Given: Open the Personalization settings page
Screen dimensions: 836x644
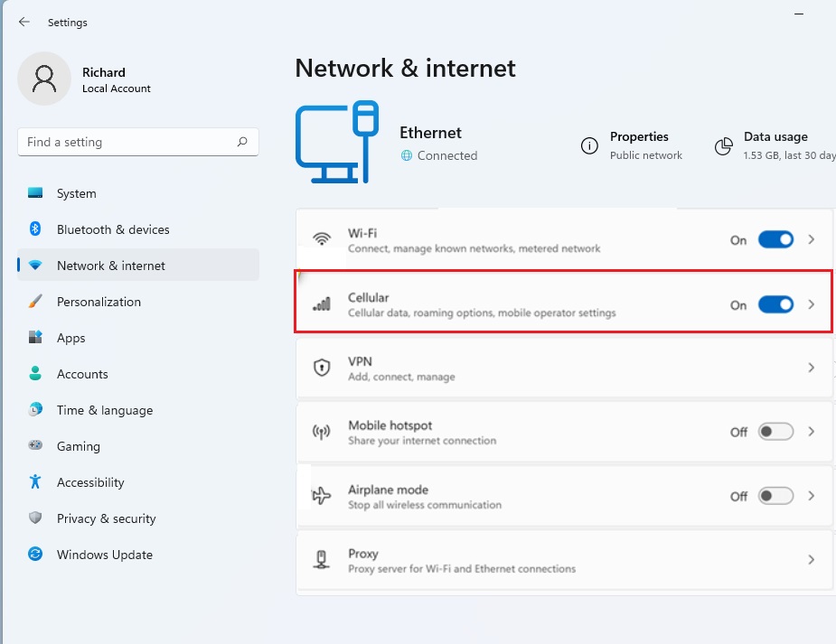Looking at the screenshot, I should [99, 302].
